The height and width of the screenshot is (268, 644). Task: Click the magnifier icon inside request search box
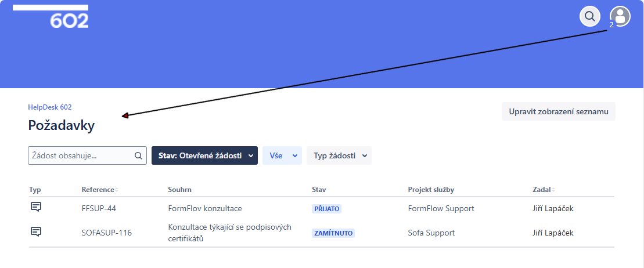point(138,155)
